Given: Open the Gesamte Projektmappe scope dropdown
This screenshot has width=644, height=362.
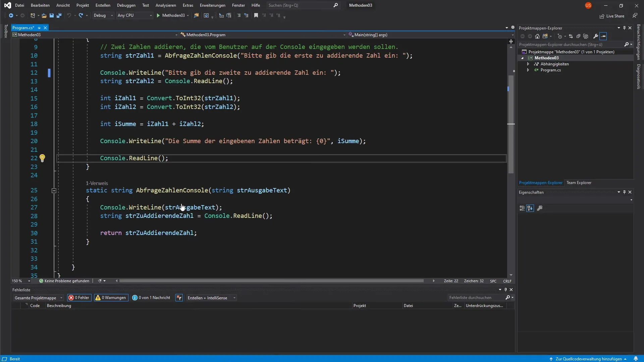Looking at the screenshot, I should pyautogui.click(x=38, y=298).
